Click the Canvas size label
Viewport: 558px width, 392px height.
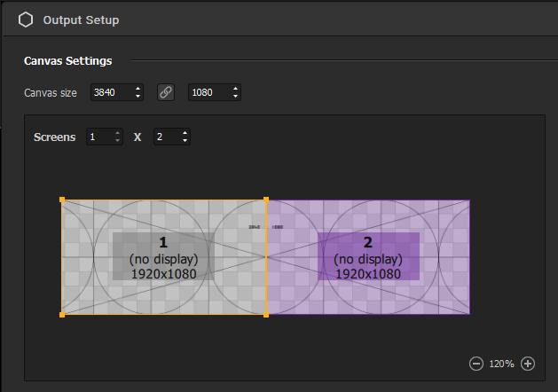coord(51,93)
